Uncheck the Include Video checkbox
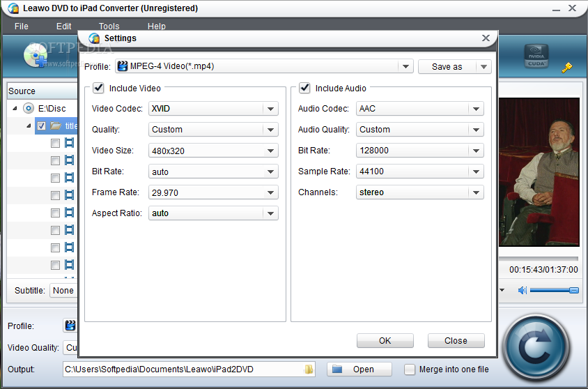Viewport: 588px width, 389px height. click(x=98, y=88)
